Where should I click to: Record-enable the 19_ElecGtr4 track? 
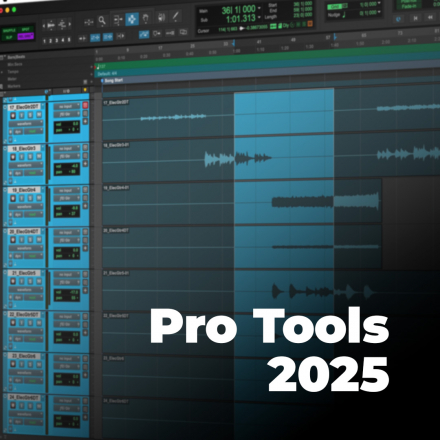pos(13,199)
